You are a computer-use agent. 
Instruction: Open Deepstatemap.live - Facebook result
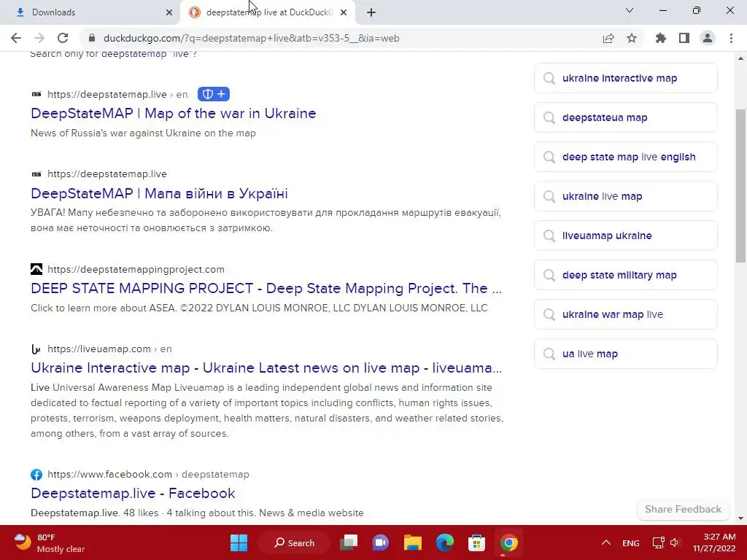[x=133, y=494]
